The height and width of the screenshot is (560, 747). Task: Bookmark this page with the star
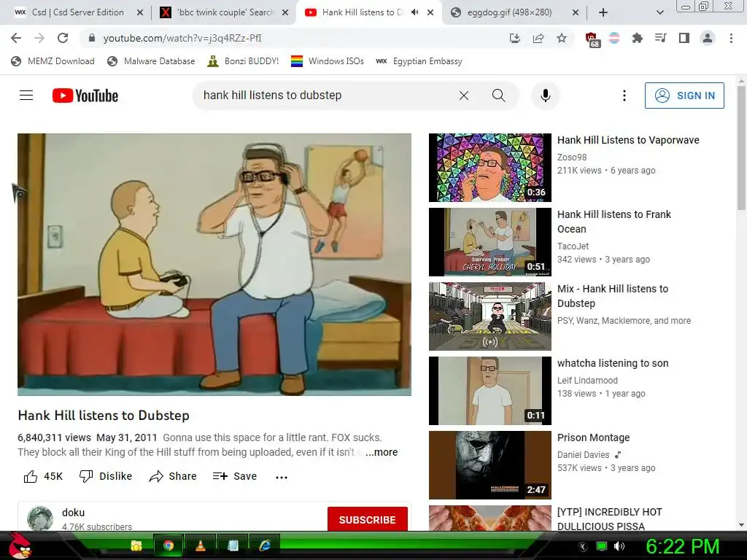click(x=562, y=38)
